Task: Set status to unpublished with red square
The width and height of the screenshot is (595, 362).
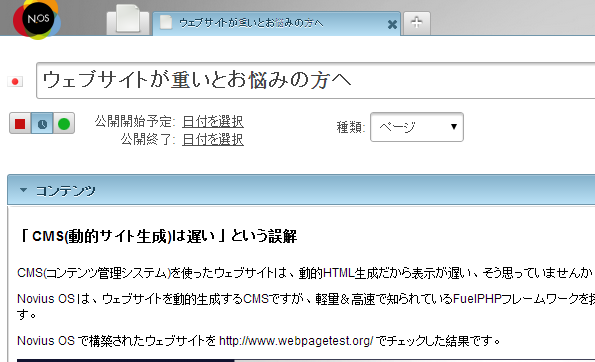Action: [x=20, y=123]
